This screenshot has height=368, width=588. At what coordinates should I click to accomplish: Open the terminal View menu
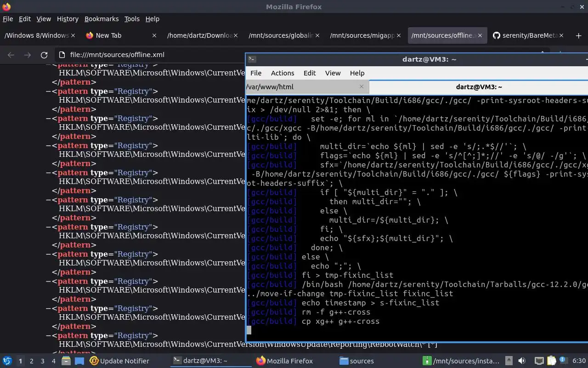(333, 73)
